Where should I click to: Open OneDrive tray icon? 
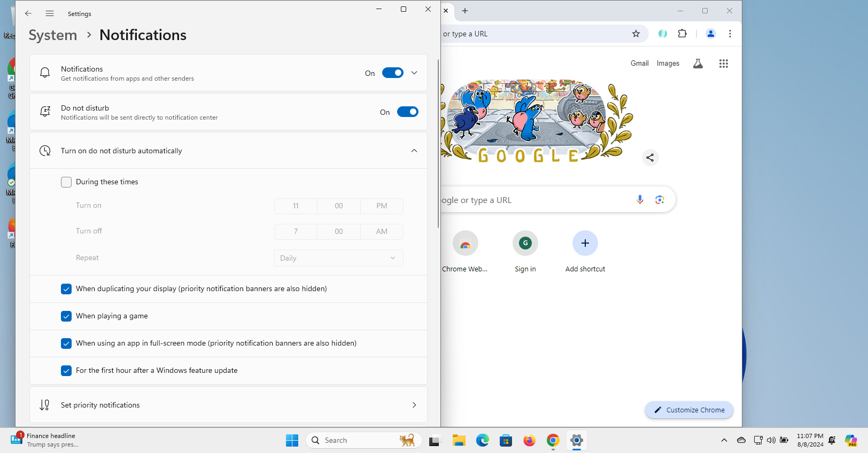point(741,440)
